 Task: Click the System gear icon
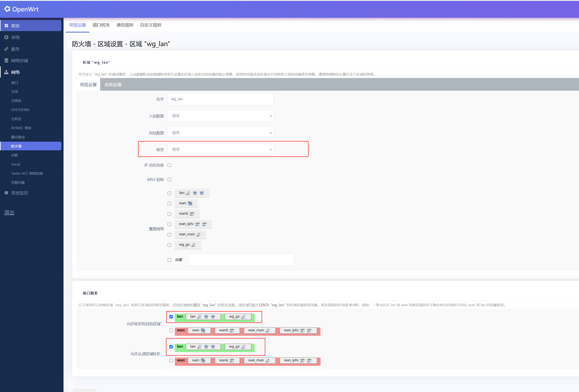coord(7,37)
